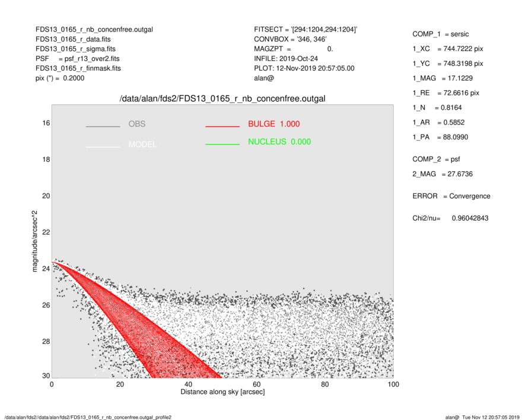This screenshot has width=525, height=420.
Task: Click the ERROR = Convergence text
Action: pyautogui.click(x=451, y=196)
